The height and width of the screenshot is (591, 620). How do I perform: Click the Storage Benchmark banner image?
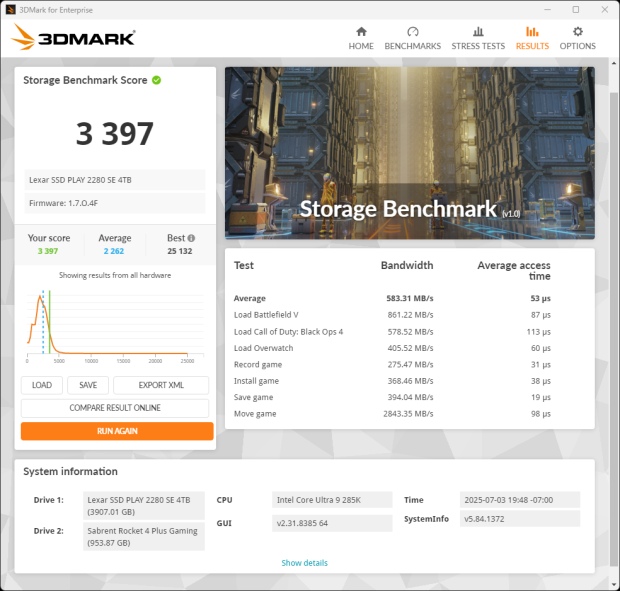(410, 153)
